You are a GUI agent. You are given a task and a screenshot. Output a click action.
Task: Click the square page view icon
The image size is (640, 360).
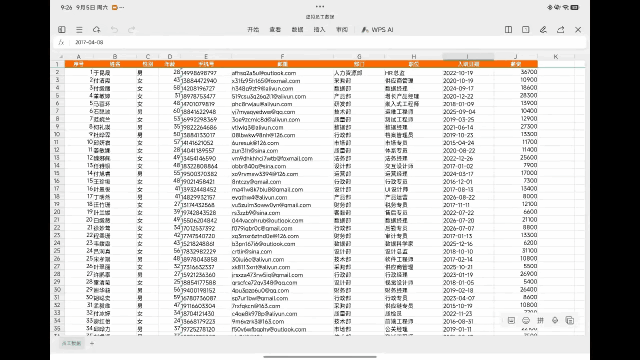[x=526, y=29]
